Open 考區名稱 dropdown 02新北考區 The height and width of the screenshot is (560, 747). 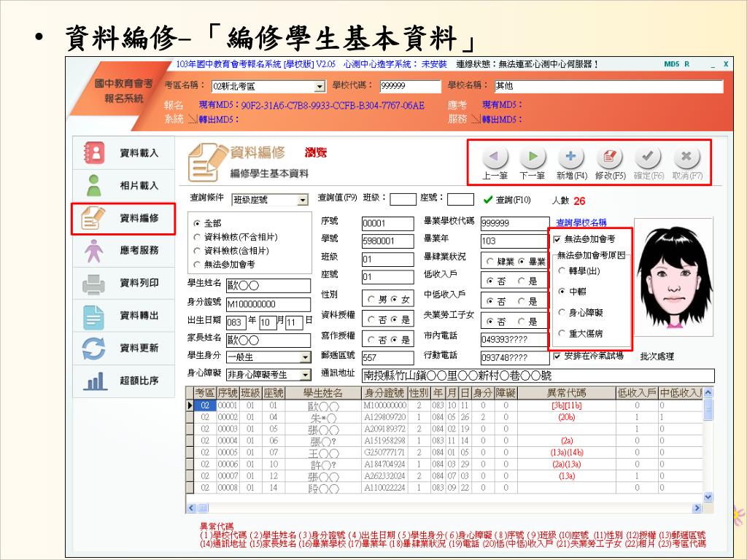click(x=320, y=87)
